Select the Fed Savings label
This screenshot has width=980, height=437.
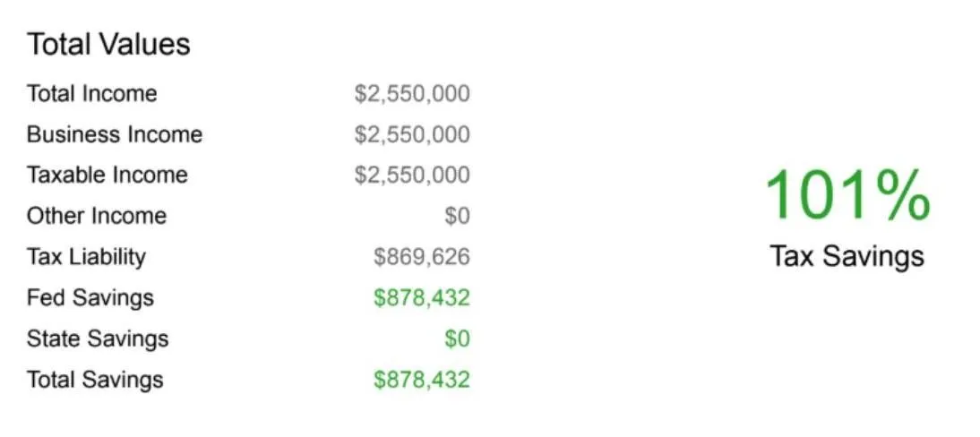(x=90, y=297)
